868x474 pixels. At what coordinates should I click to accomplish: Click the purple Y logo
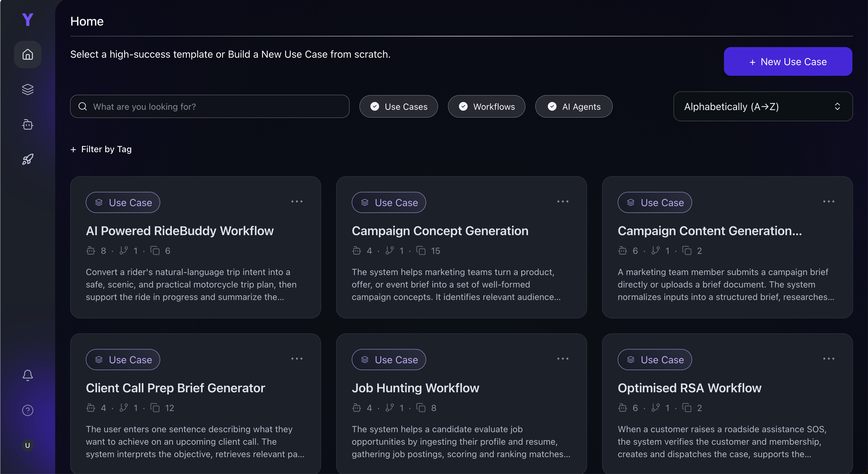(28, 20)
